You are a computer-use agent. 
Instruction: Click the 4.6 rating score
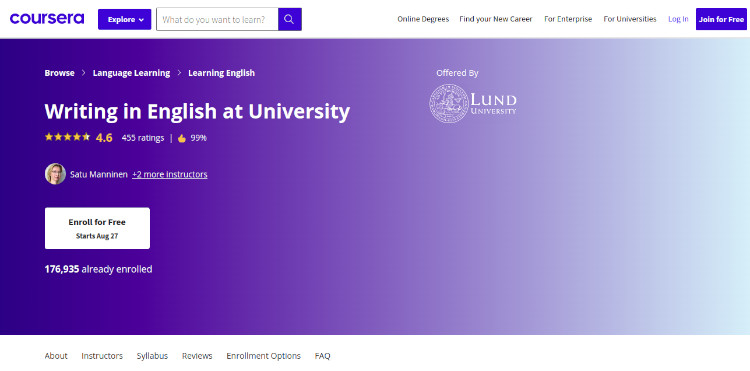coord(104,138)
